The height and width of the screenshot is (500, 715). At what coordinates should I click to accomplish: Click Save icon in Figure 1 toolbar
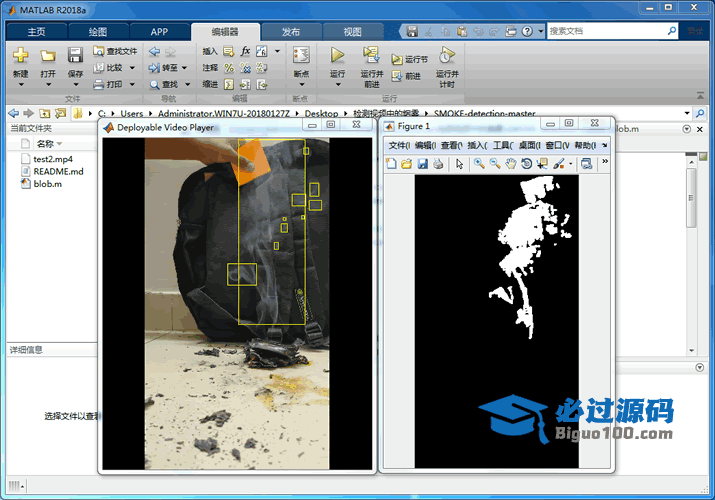point(423,164)
